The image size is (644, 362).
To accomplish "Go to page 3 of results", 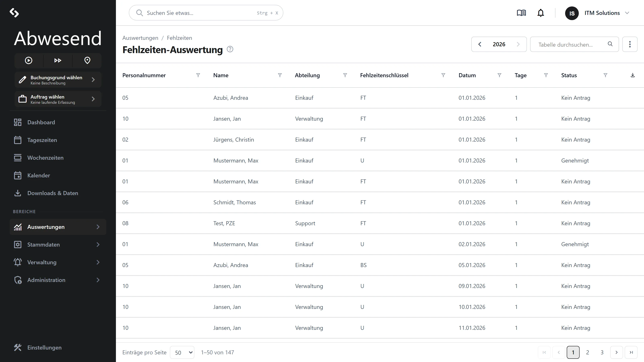I will [x=602, y=352].
